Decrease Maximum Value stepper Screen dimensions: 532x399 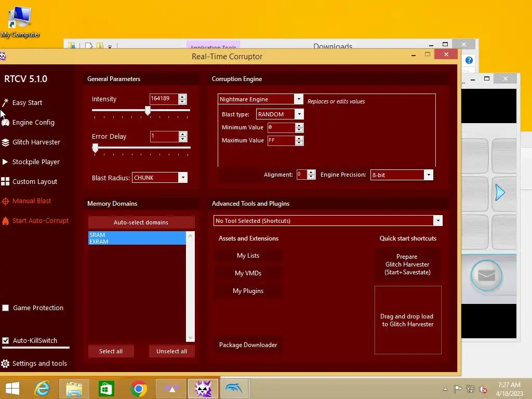(x=299, y=143)
